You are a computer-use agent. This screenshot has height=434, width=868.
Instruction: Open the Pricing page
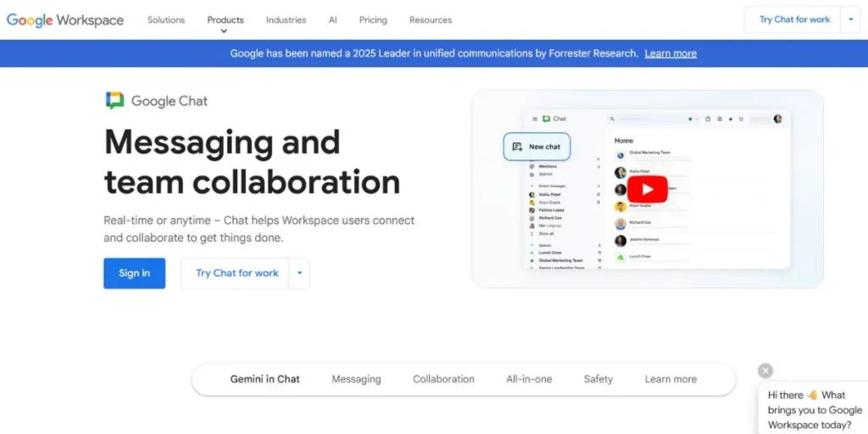[x=373, y=20]
